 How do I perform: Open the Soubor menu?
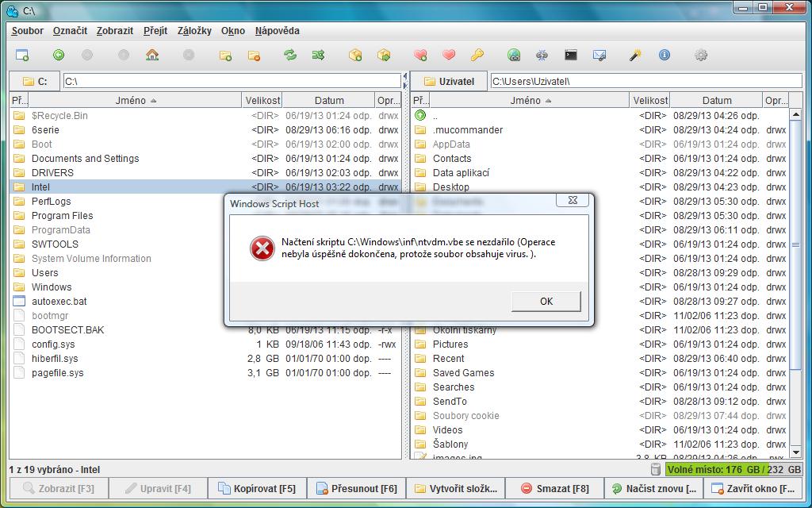28,31
